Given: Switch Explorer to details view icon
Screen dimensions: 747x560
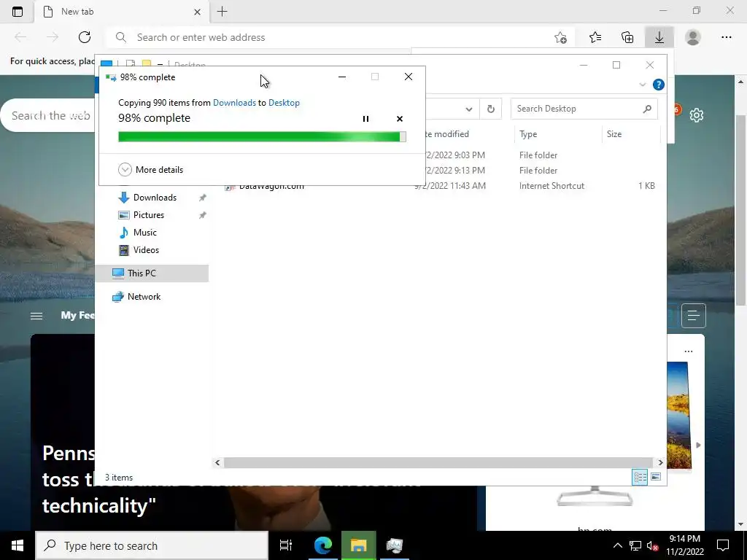Looking at the screenshot, I should [x=640, y=477].
